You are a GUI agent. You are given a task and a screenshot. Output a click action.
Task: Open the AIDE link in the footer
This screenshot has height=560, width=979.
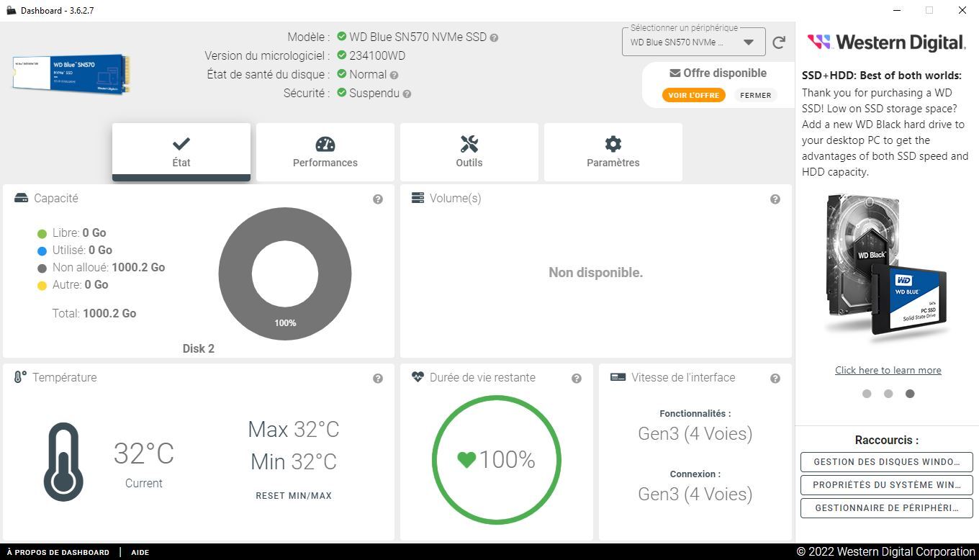coord(140,552)
